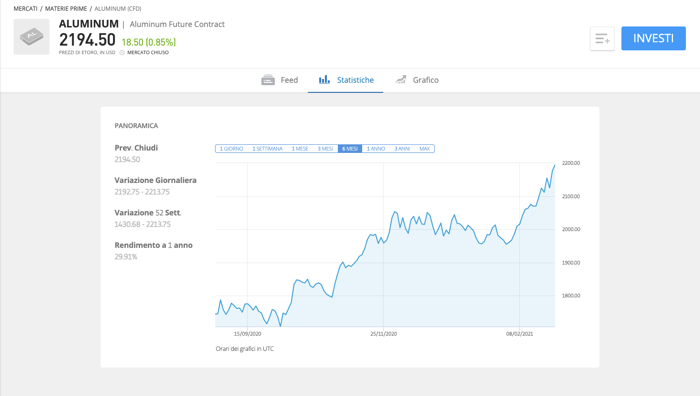Viewport: 700px width, 396px height.
Task: Select the MAX chart range
Action: (x=425, y=149)
